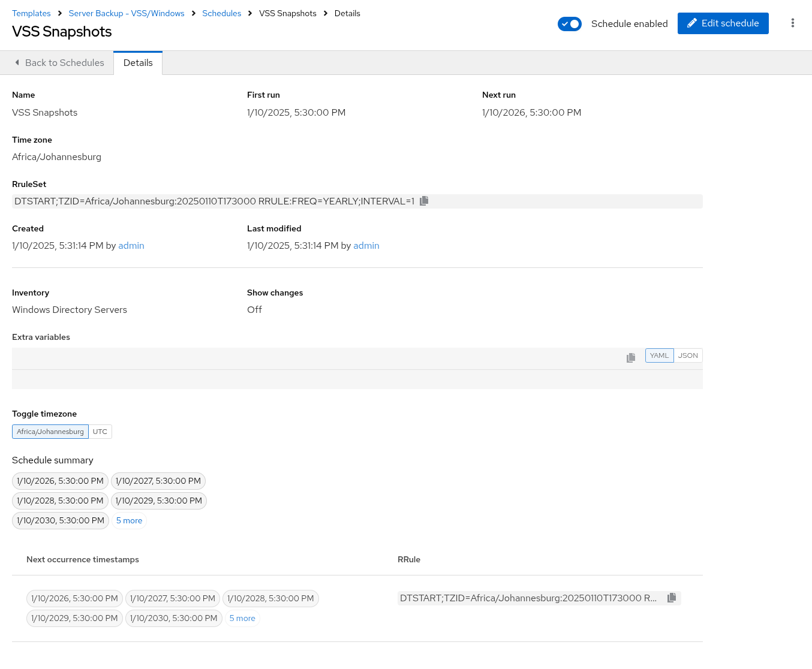Click the truncated RRule value in table
The width and height of the screenshot is (812, 669).
(528, 598)
